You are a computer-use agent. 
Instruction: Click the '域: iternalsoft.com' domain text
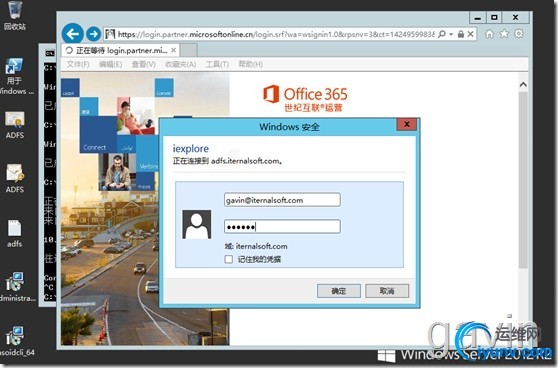256,246
